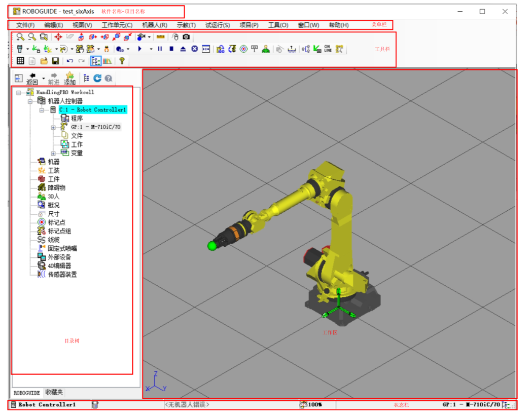Toggle the navigator tree view button
The width and height of the screenshot is (532, 419).
point(95,61)
